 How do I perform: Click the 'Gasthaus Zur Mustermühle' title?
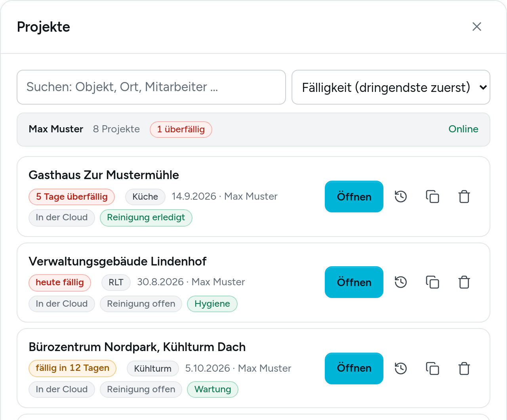click(x=104, y=175)
